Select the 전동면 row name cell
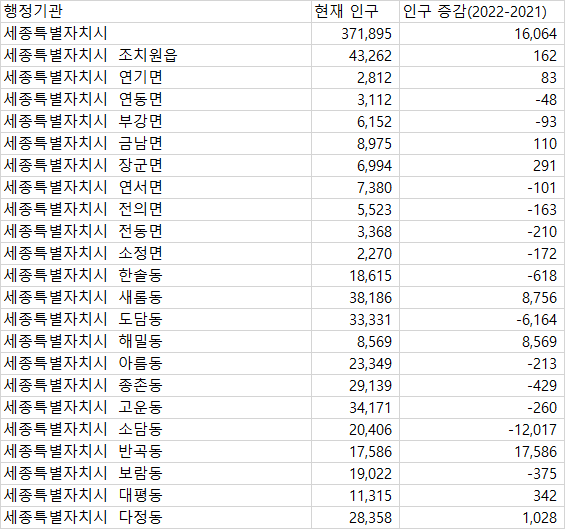The height and width of the screenshot is (529, 565). [x=156, y=232]
